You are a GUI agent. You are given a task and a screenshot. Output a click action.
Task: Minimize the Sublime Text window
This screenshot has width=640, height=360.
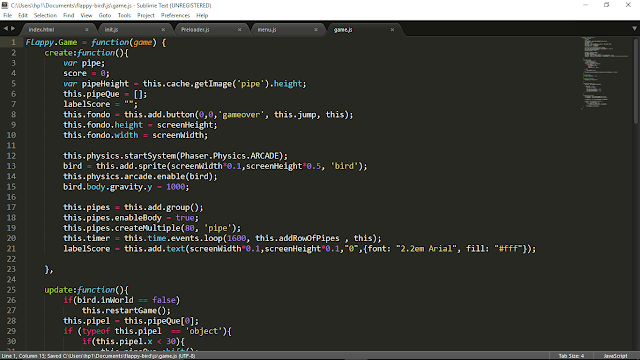pyautogui.click(x=586, y=5)
